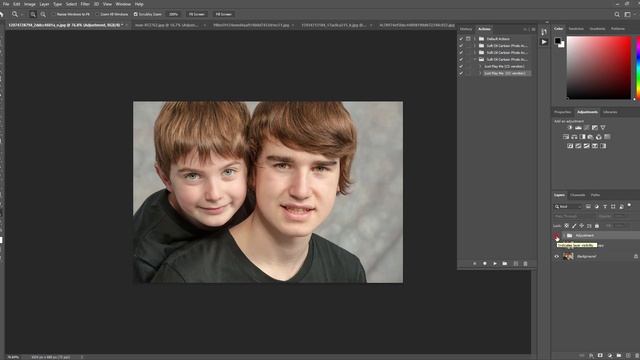This screenshot has width=640, height=360.
Task: Add a Brightness/Contrast adjustment
Action: coord(570,128)
